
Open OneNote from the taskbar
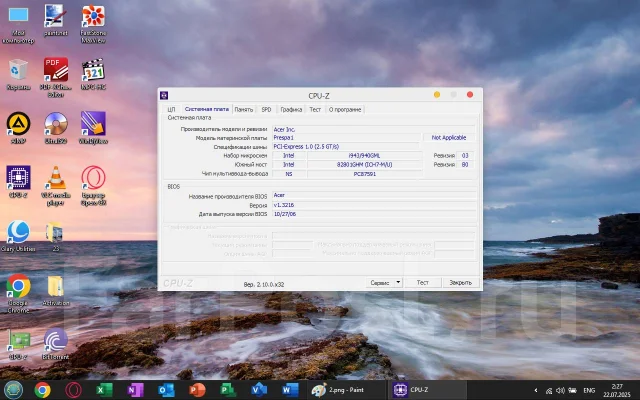coord(135,390)
